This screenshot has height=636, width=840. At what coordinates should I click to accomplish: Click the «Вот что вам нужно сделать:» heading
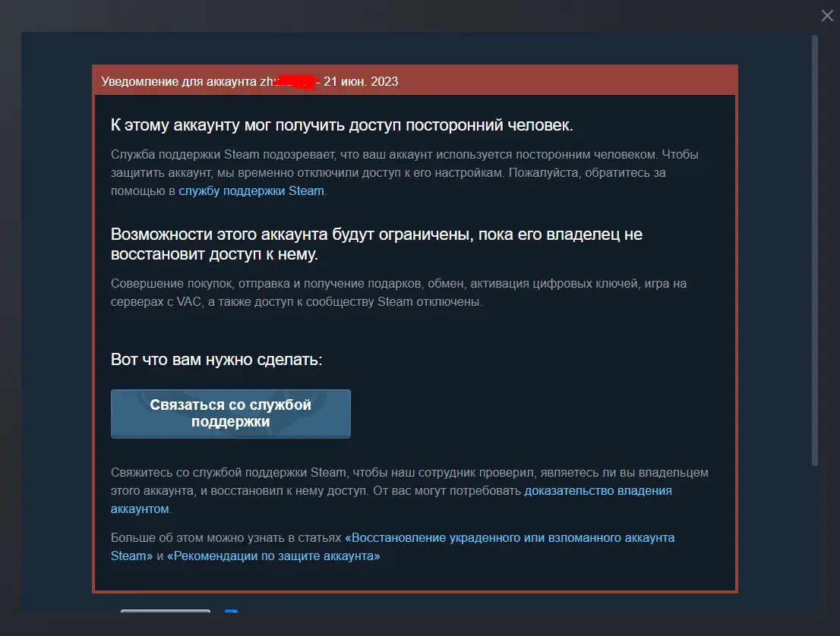[216, 360]
